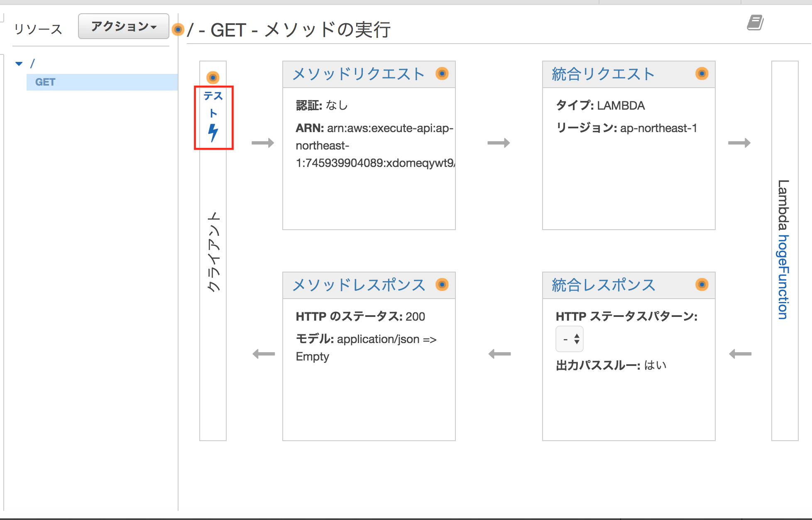
Task: Collapse the root / resource tree arrow
Action: pos(19,64)
